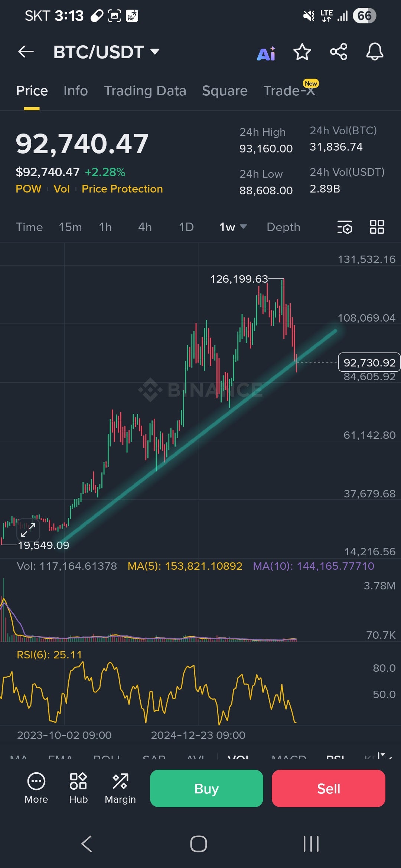
Task: Tap the 24h Low value 88,608.00
Action: [x=266, y=191]
